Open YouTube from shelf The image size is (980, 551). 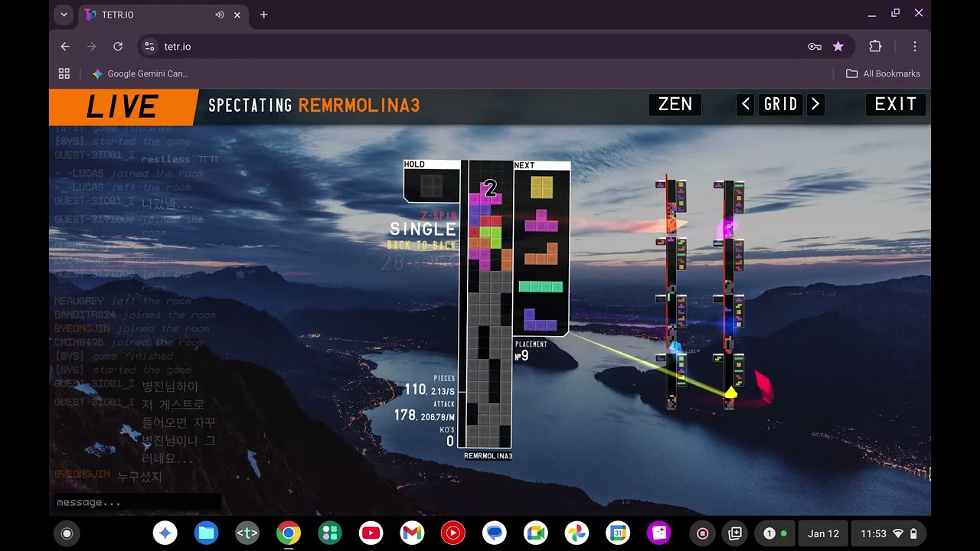(x=371, y=533)
